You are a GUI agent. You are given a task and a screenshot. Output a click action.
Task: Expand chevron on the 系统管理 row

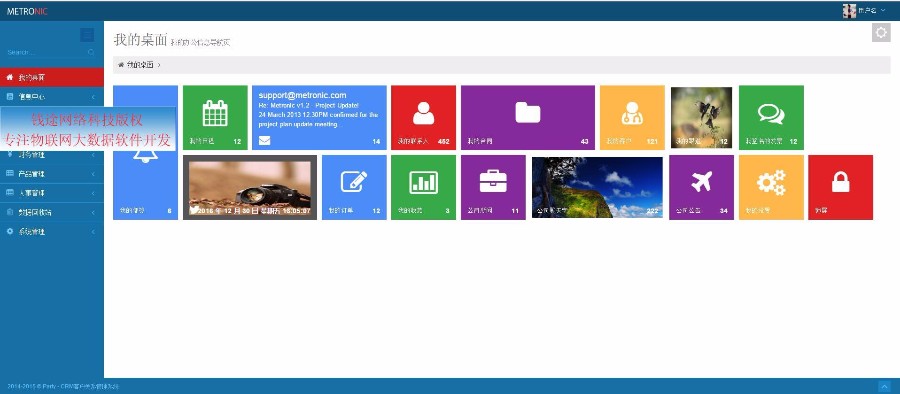(93, 231)
